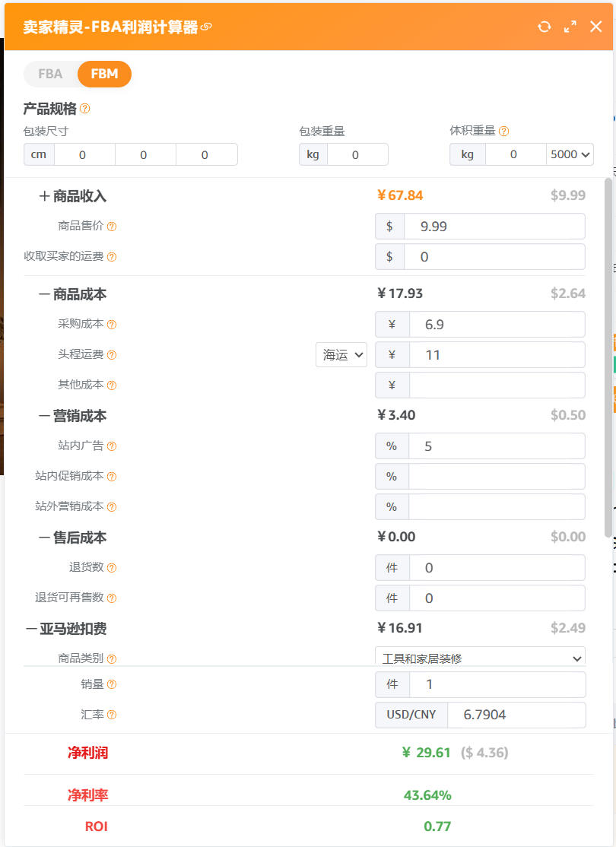Open help icon next to 产品规格
The height and width of the screenshot is (847, 616).
pyautogui.click(x=85, y=109)
